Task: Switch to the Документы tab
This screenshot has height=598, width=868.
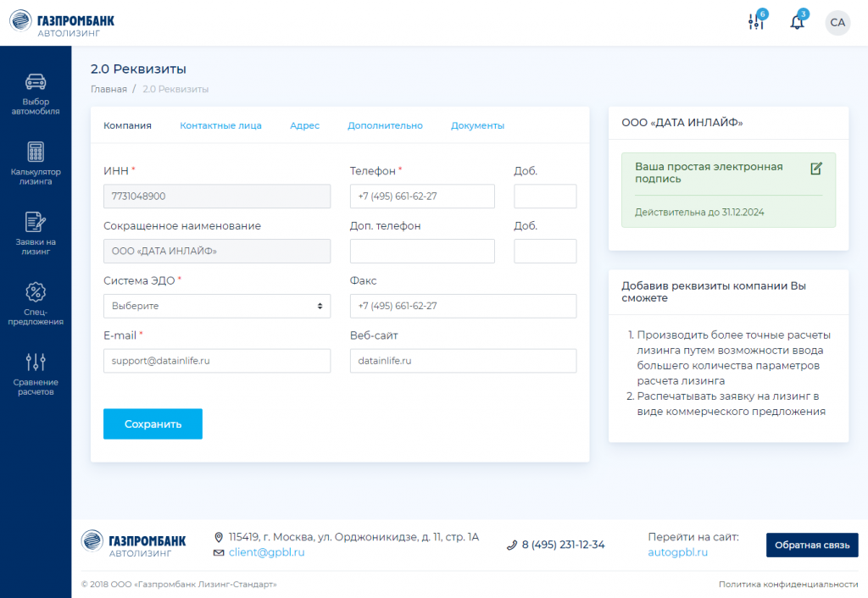Action: point(478,125)
